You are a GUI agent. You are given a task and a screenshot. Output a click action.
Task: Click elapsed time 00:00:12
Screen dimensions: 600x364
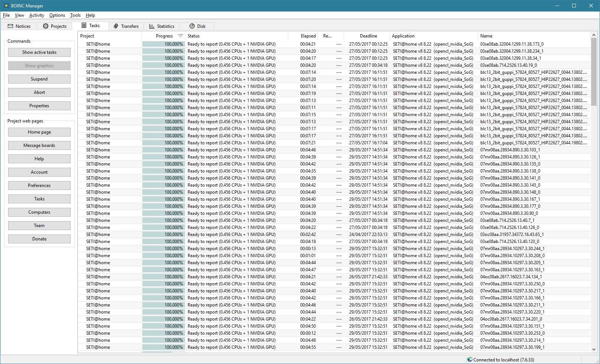[x=308, y=333]
